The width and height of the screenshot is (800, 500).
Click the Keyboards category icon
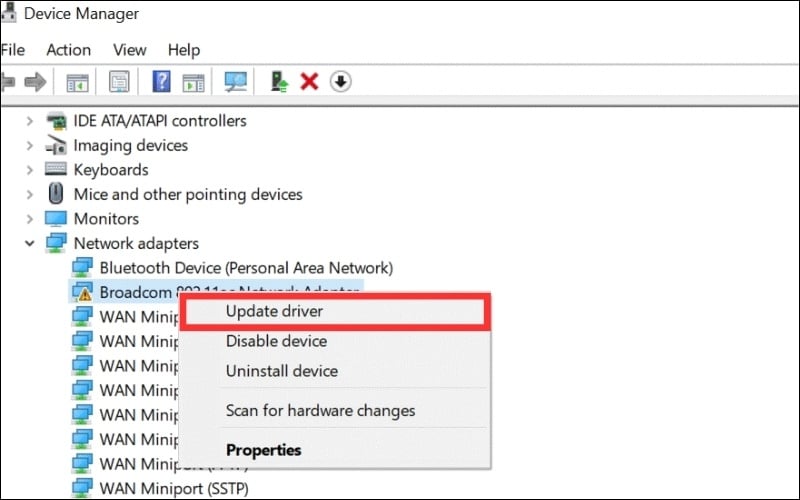point(56,169)
